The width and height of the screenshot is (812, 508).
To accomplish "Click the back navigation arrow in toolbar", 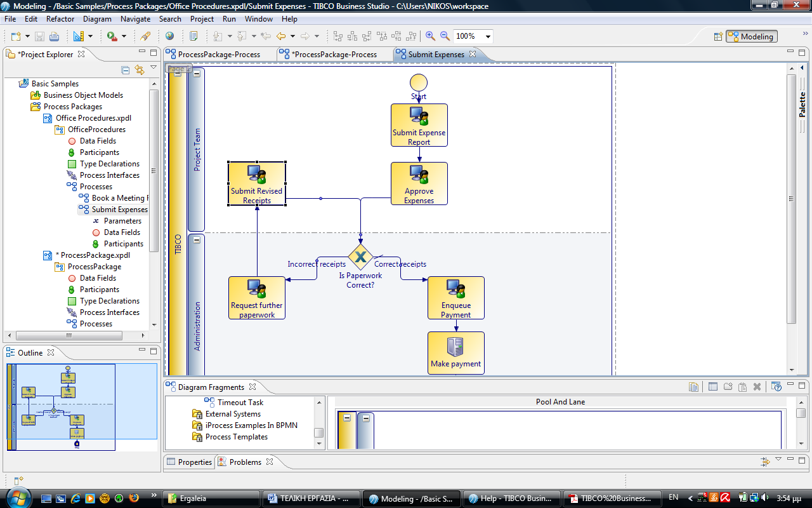I will tap(280, 36).
